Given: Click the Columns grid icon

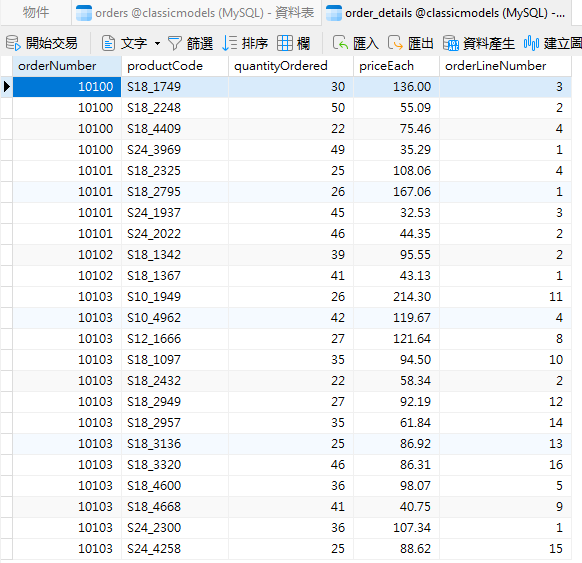Looking at the screenshot, I should 285,43.
